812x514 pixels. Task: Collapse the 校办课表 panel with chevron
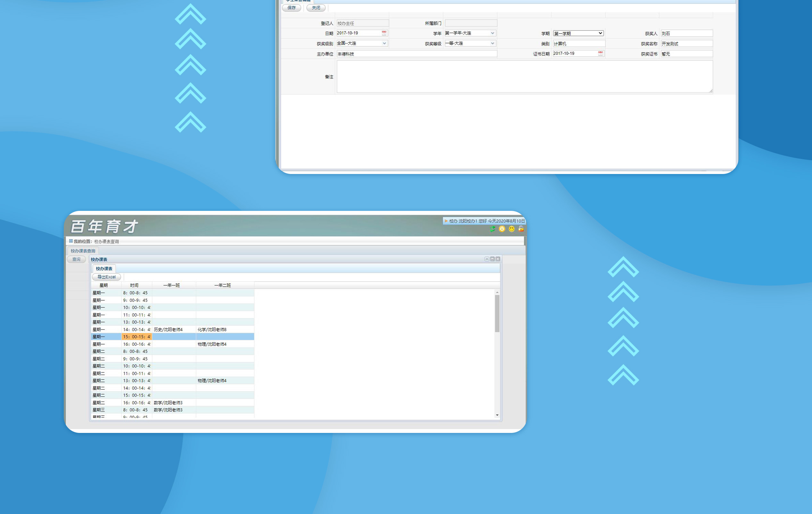point(487,259)
